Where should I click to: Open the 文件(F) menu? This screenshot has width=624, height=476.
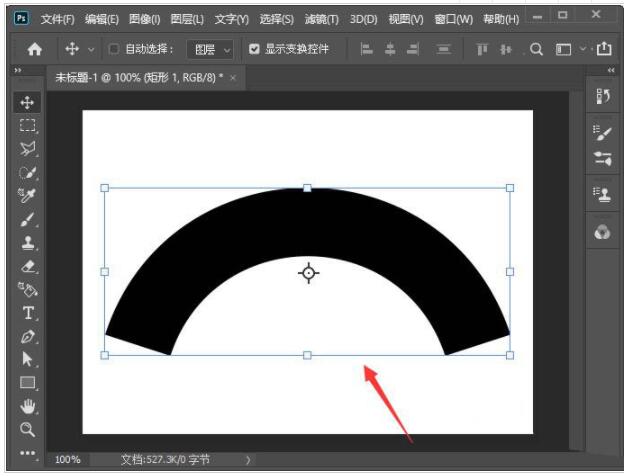pos(57,19)
